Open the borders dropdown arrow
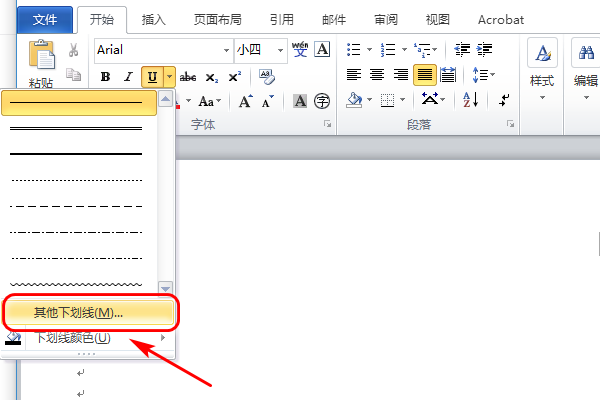Viewport: 600px width, 400px height. (x=403, y=100)
